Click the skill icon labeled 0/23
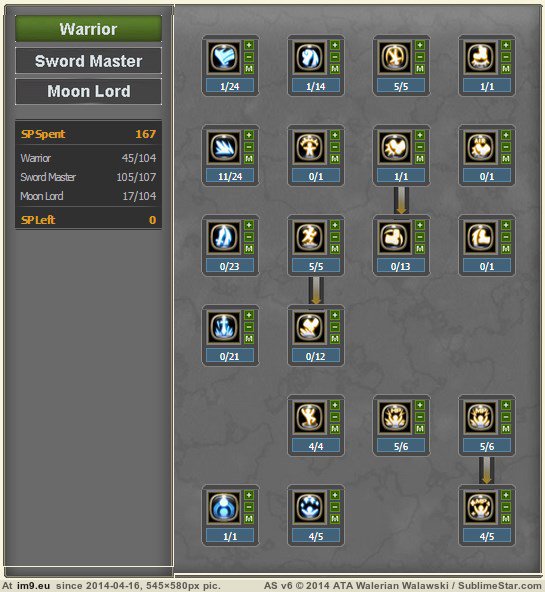Image resolution: width=545 pixels, height=592 pixels. (224, 237)
